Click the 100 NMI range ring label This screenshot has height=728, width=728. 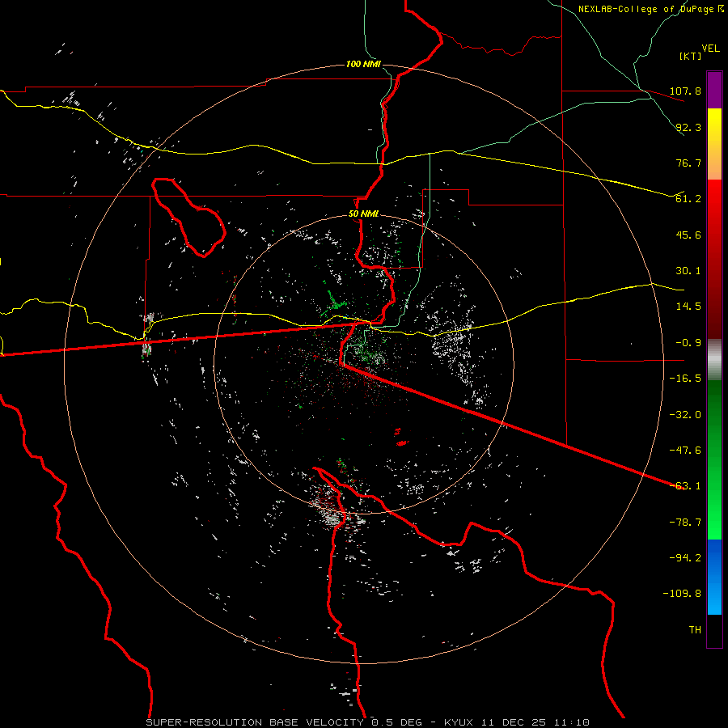tap(363, 64)
